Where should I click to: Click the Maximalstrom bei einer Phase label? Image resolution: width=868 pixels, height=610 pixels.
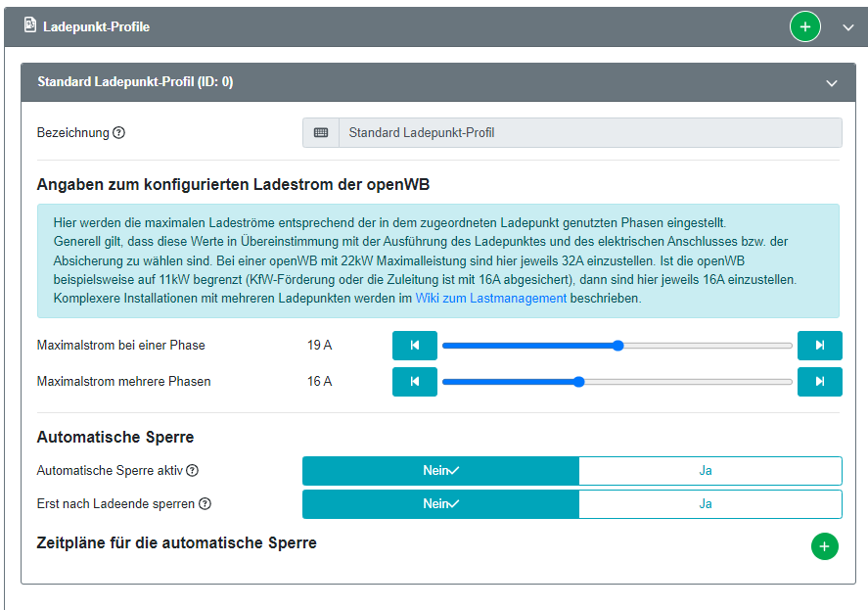coord(120,346)
